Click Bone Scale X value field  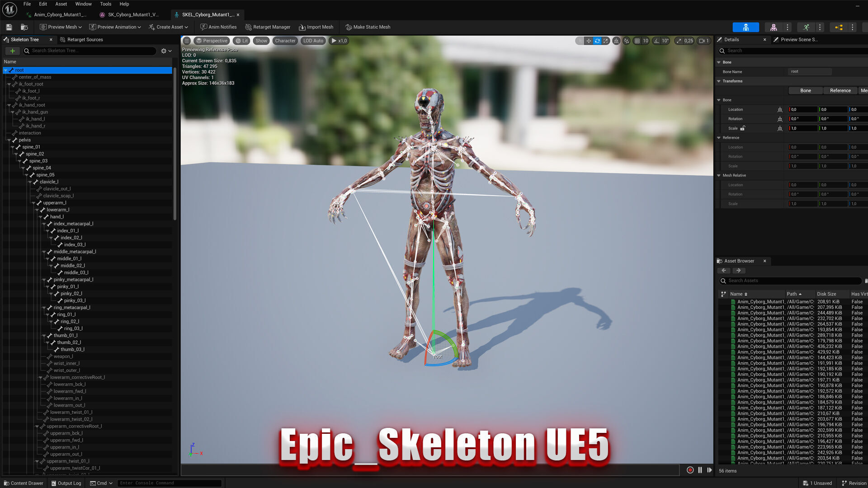803,128
